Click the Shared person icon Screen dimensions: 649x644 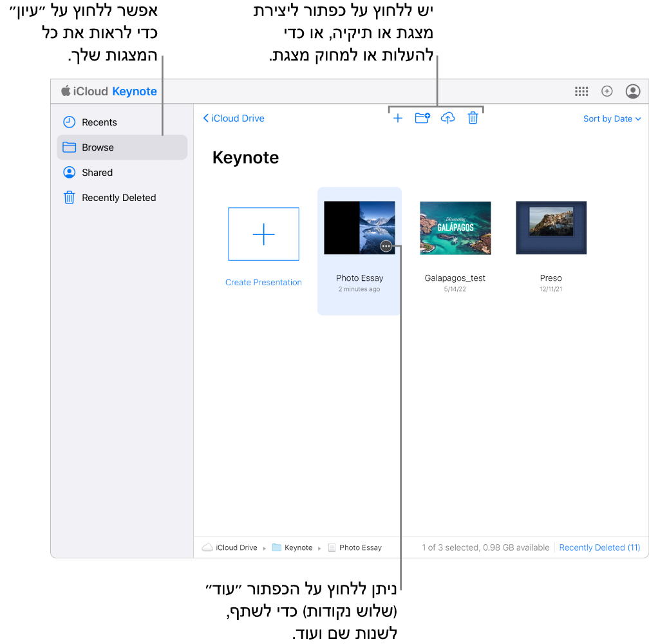click(69, 173)
